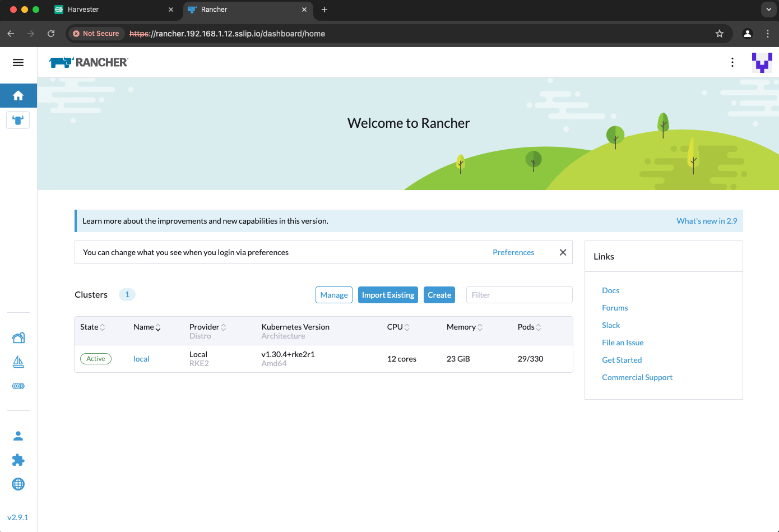Click the Home icon in sidebar
Viewport: 779px width, 532px height.
pos(18,95)
